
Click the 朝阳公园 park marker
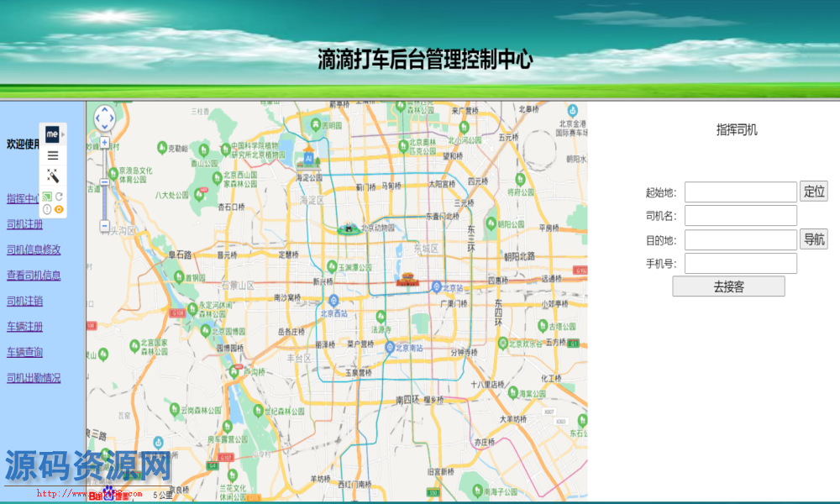pyautogui.click(x=491, y=224)
